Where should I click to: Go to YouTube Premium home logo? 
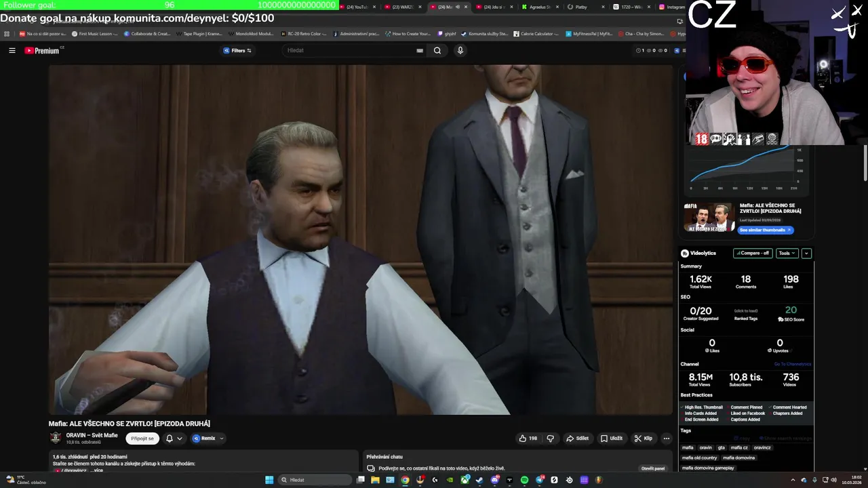click(x=43, y=50)
